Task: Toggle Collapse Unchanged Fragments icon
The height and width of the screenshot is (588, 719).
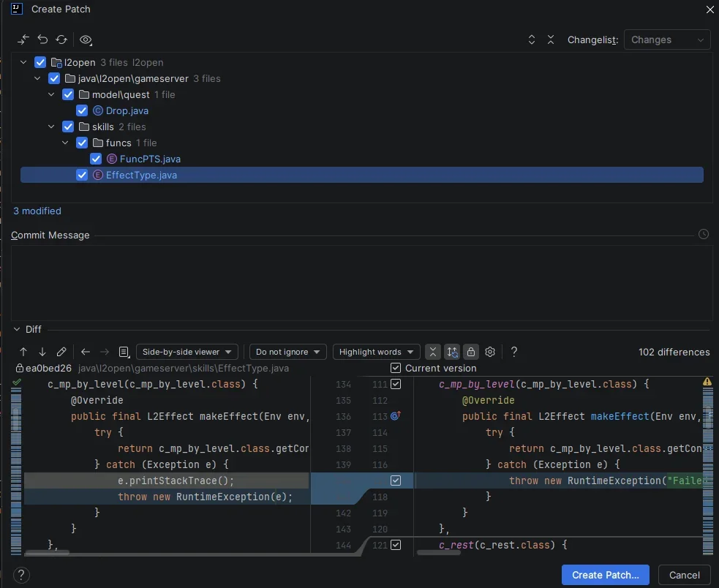Action: coord(433,352)
